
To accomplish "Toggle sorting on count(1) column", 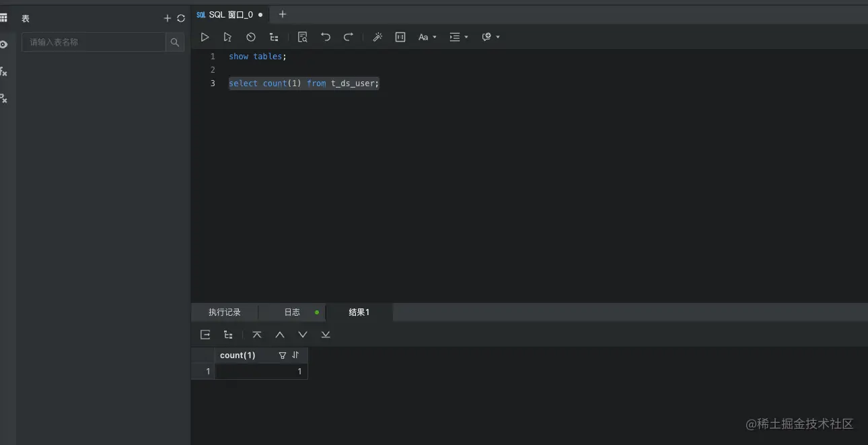I will [295, 355].
